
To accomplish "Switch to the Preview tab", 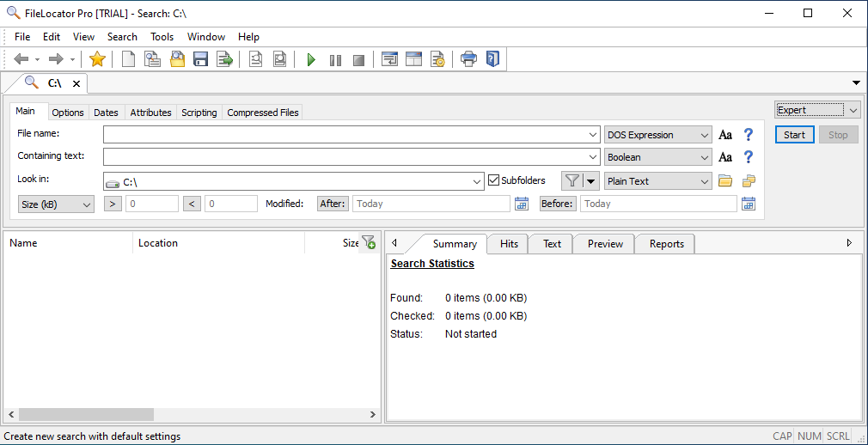I will (605, 243).
